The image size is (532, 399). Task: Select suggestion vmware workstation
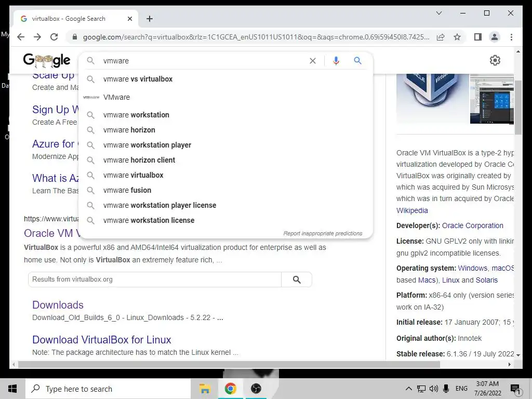point(225,115)
